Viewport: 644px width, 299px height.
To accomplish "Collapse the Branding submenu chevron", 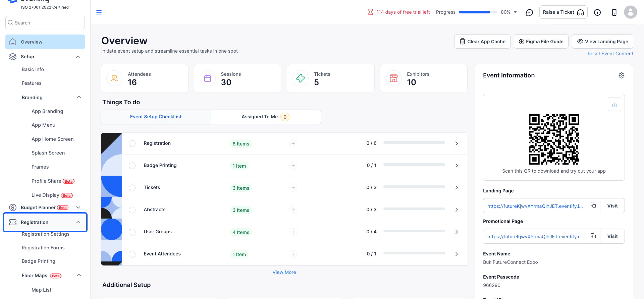I will 79,97.
